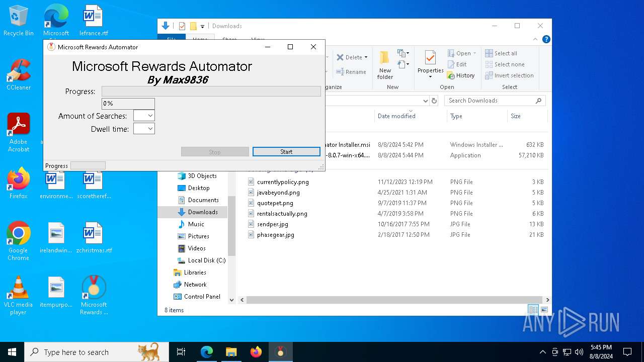Image resolution: width=644 pixels, height=362 pixels.
Task: Click the small status bar progress indicator
Action: tap(88, 165)
